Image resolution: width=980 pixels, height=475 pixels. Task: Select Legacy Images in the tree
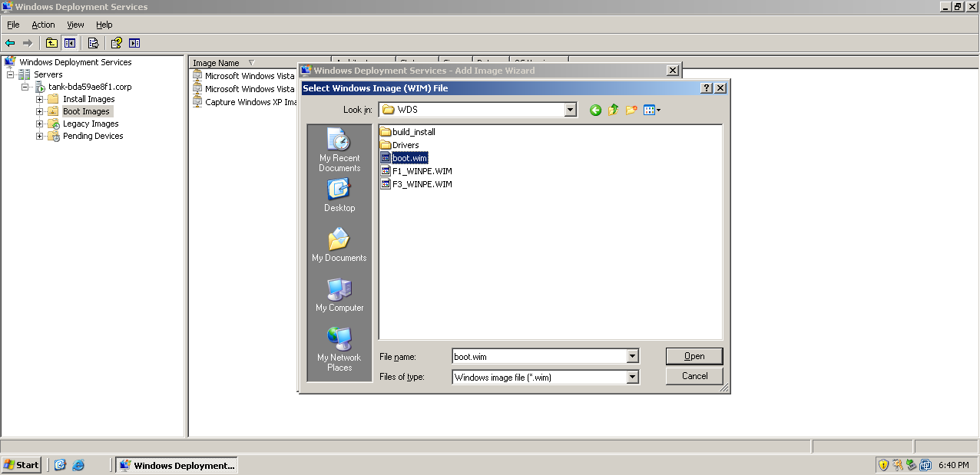pyautogui.click(x=91, y=124)
